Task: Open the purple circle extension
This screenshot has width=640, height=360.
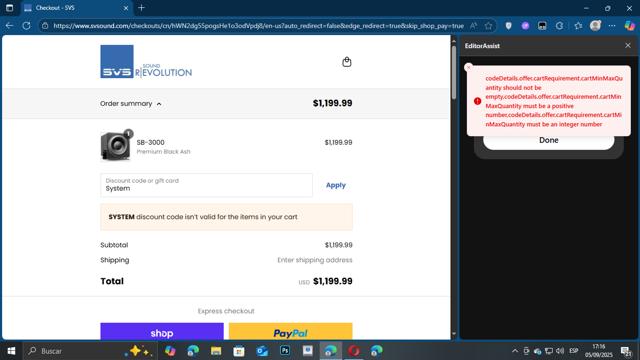Action: click(x=525, y=26)
